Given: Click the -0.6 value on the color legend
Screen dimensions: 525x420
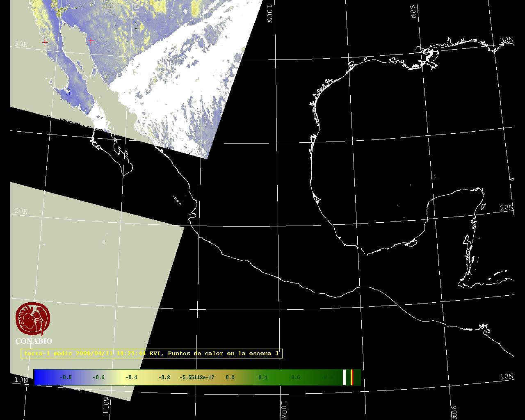Looking at the screenshot, I should pyautogui.click(x=98, y=377).
